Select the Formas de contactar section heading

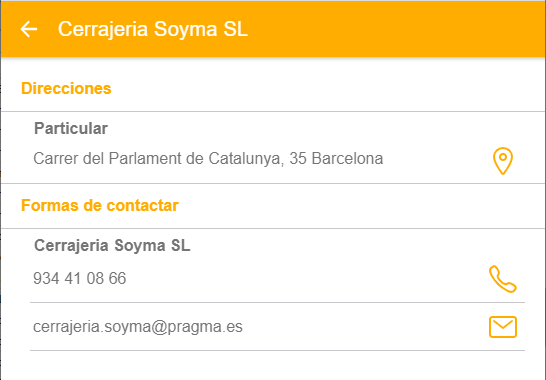(x=100, y=205)
